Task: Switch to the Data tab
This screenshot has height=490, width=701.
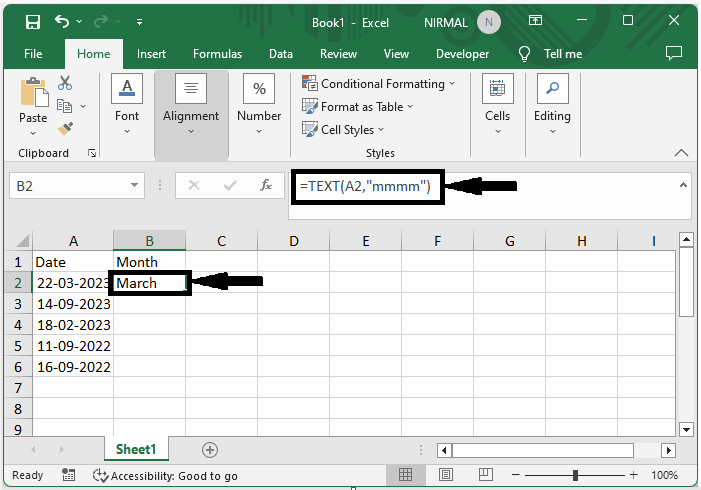Action: point(281,54)
